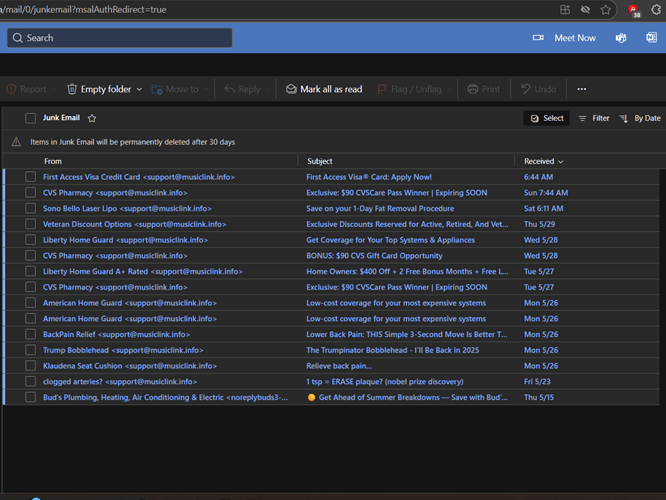The image size is (666, 500).
Task: Open "First Access Visa® Card: Apply Now!" subject
Action: pos(369,177)
